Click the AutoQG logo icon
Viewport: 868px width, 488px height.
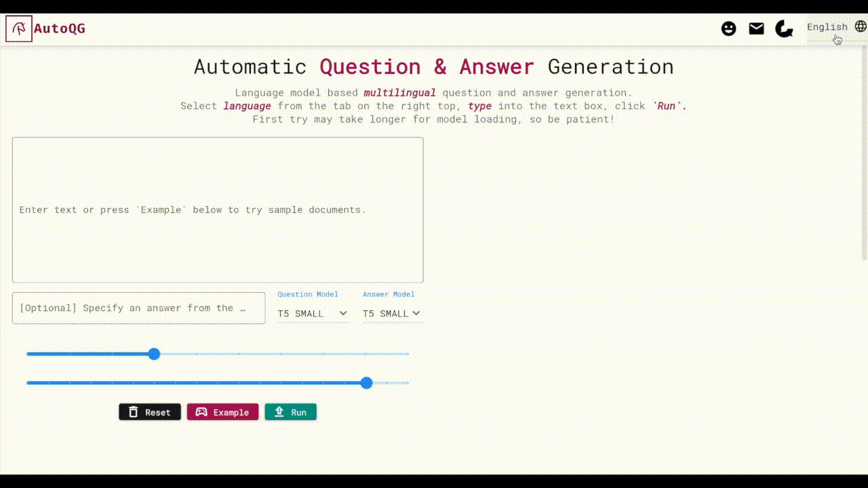19,28
